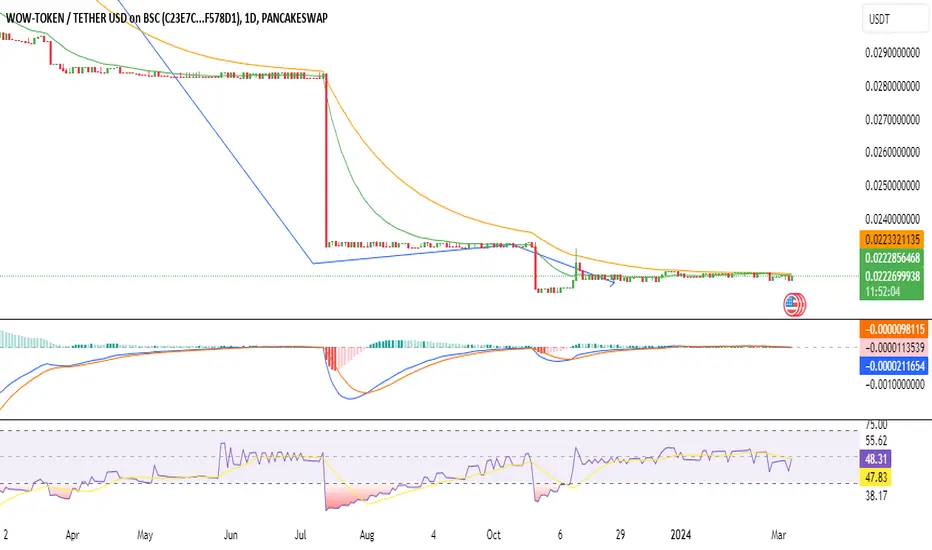Click the Apr label on time axis
Image resolution: width=932 pixels, height=550 pixels.
coord(72,535)
